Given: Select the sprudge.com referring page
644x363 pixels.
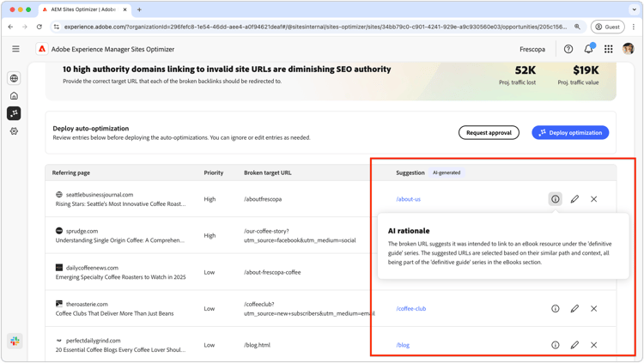Looking at the screenshot, I should (x=82, y=231).
